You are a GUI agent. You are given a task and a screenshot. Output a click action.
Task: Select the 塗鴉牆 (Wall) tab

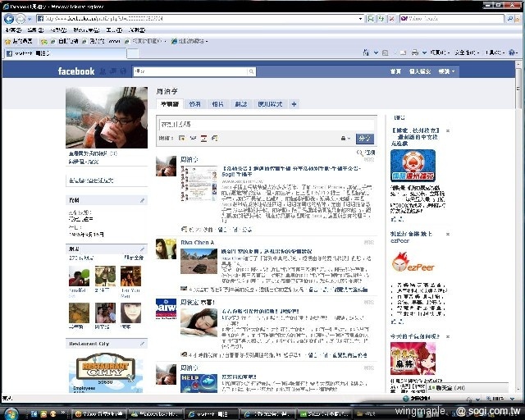170,104
